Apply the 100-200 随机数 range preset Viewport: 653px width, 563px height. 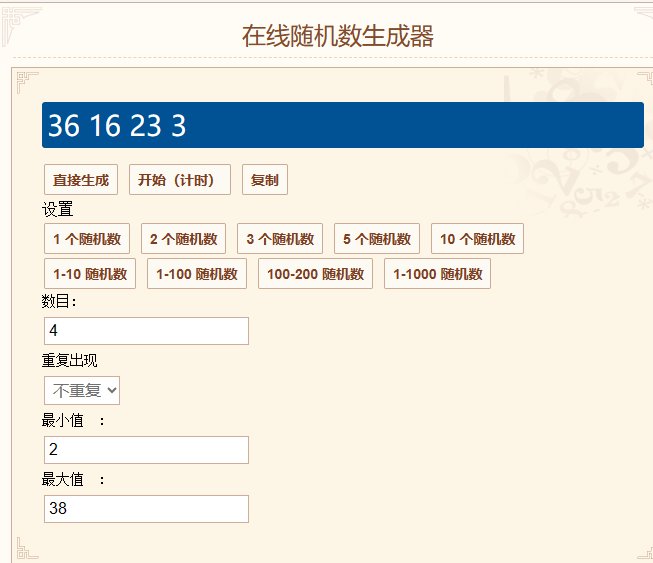(315, 274)
